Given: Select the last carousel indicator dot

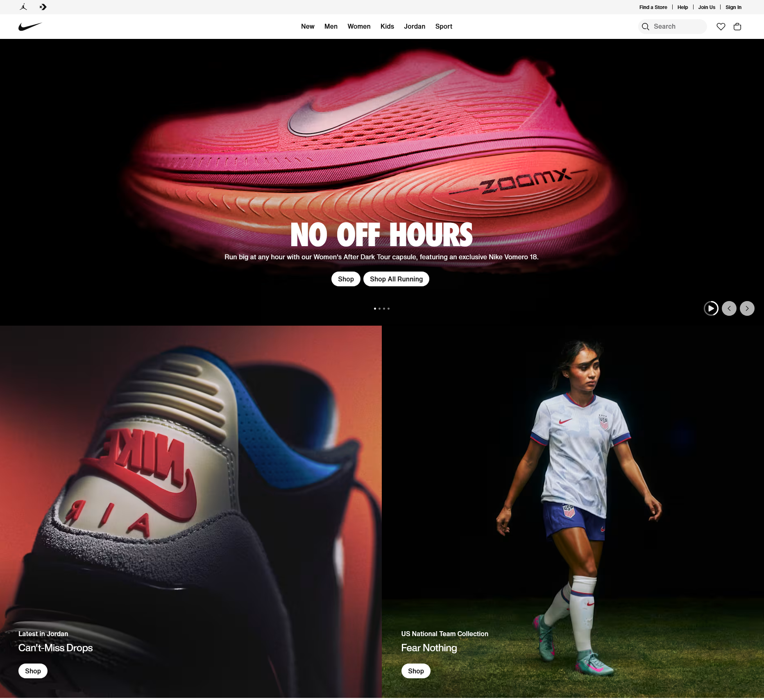Looking at the screenshot, I should (x=388, y=308).
